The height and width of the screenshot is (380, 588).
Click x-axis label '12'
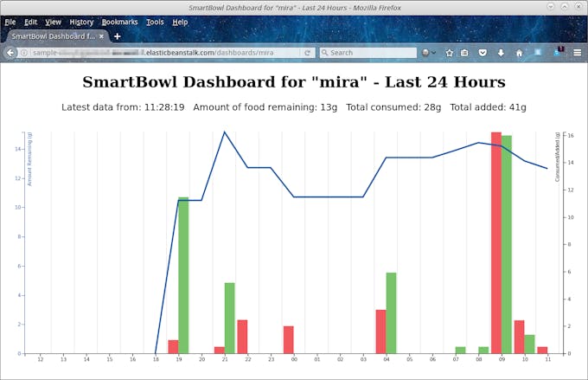[41, 359]
